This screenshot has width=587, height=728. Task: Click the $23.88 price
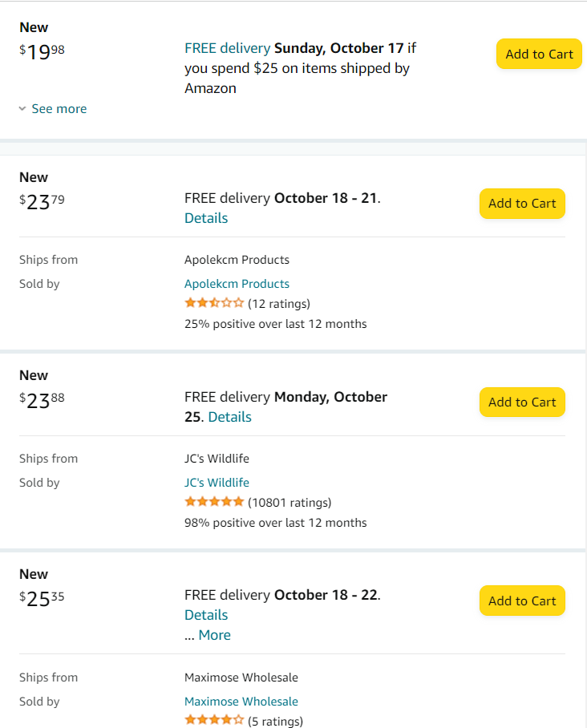click(x=42, y=401)
